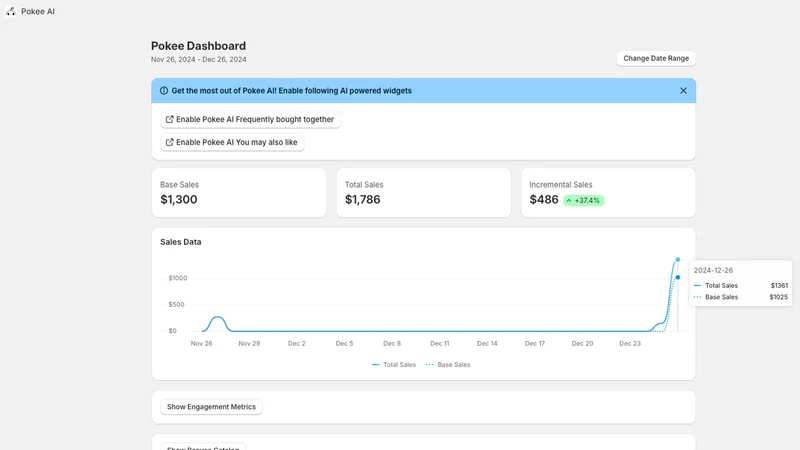Screen dimensions: 800x450
Task: Click the Total Sales $1,786 value
Action: click(362, 199)
